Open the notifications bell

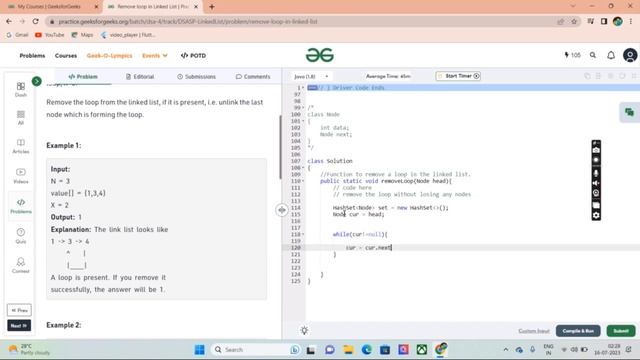611,55
